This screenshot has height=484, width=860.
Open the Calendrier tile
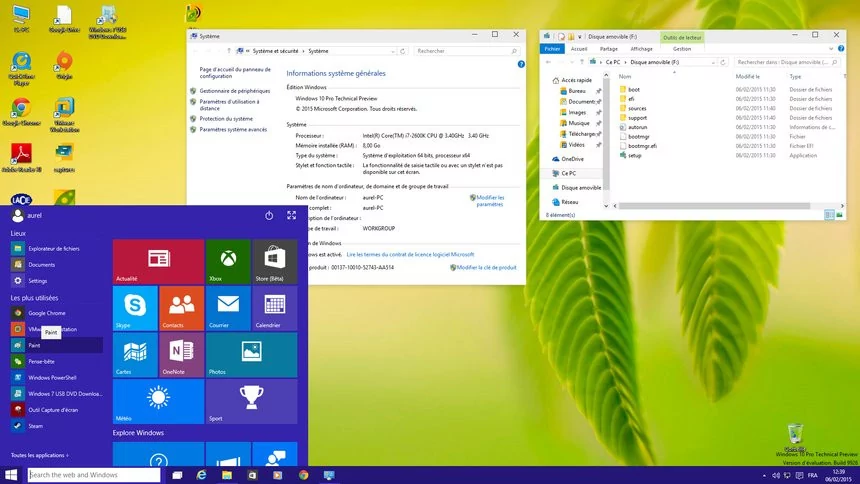(x=275, y=308)
